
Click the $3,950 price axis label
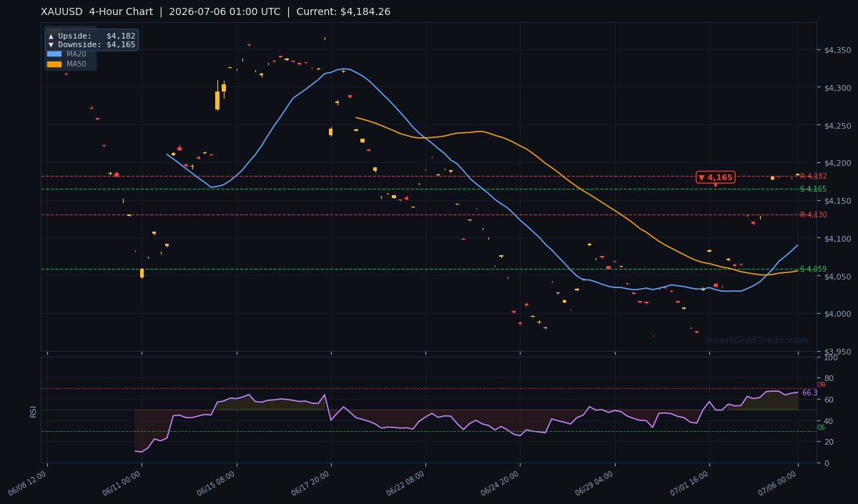tap(837, 352)
